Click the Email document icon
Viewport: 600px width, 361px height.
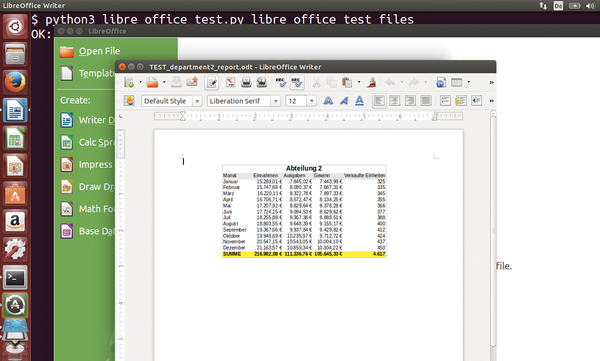pos(192,82)
